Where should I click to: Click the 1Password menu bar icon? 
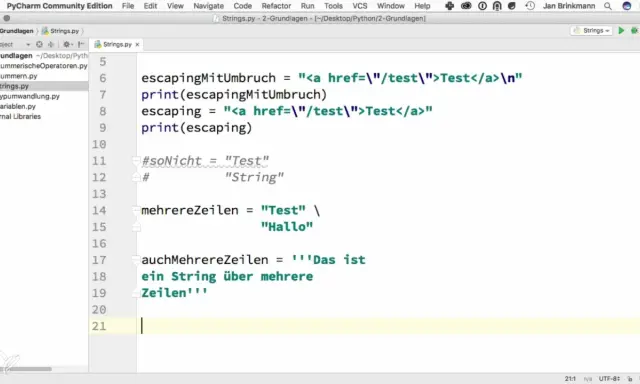482,6
